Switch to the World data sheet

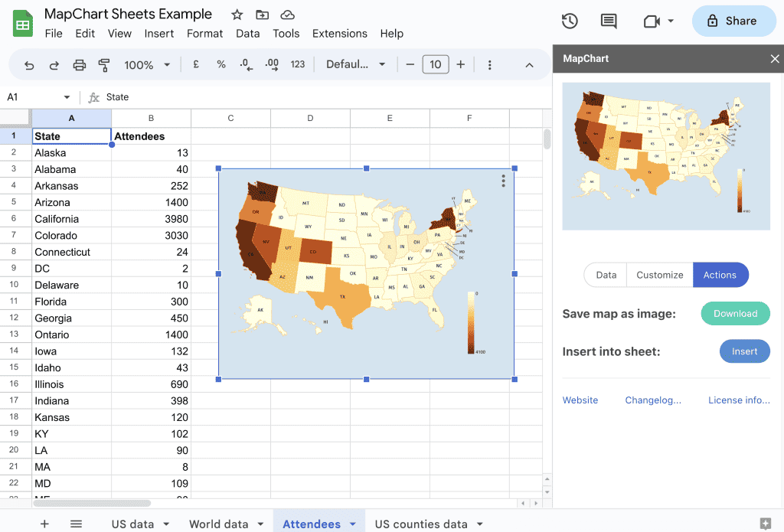point(218,524)
